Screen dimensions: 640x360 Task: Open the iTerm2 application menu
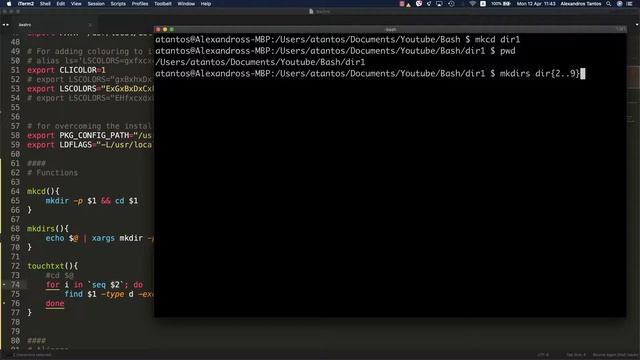26,4
